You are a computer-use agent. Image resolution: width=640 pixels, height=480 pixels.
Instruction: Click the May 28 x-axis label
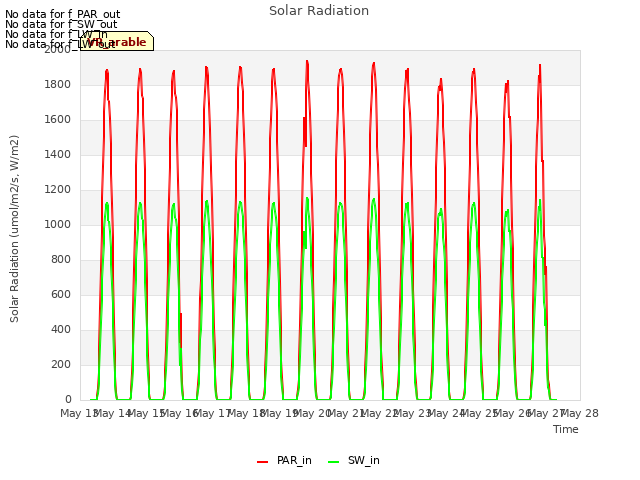(x=580, y=414)
